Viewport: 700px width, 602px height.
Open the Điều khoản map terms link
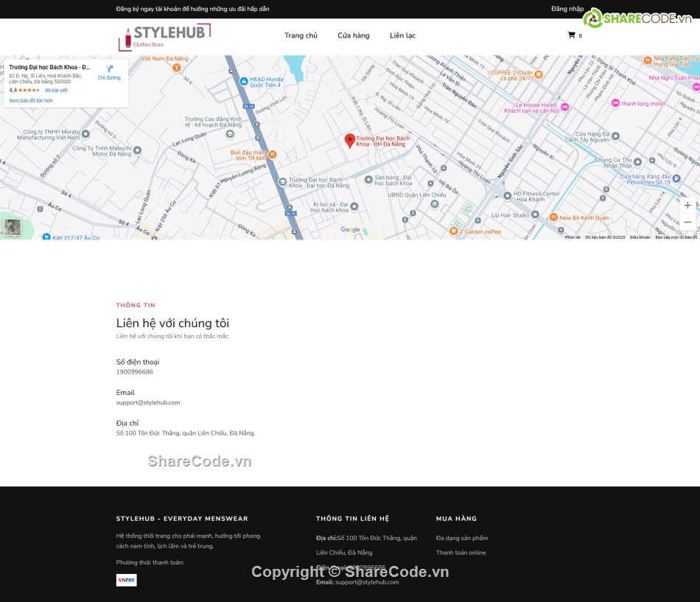coord(640,237)
